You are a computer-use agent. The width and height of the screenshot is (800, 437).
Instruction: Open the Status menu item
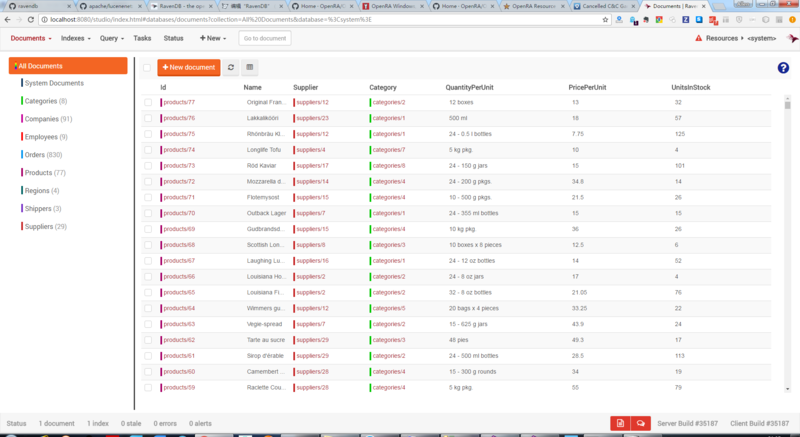tap(173, 38)
